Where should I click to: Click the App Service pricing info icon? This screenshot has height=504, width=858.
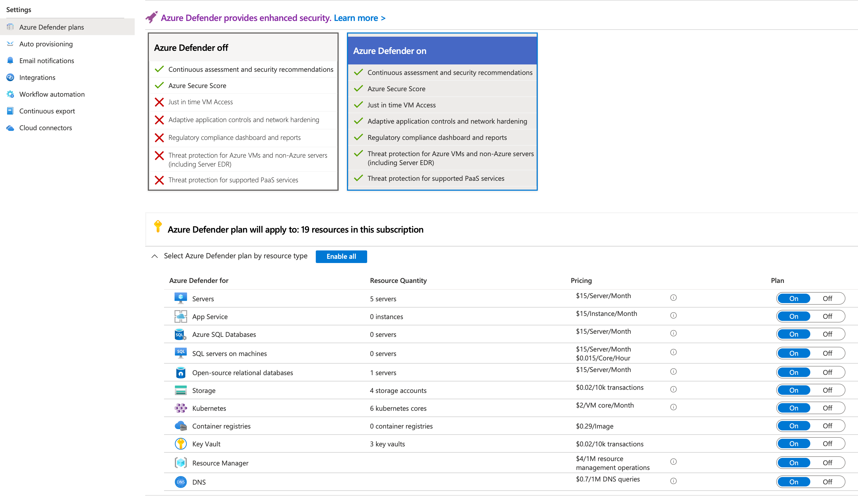pos(673,315)
